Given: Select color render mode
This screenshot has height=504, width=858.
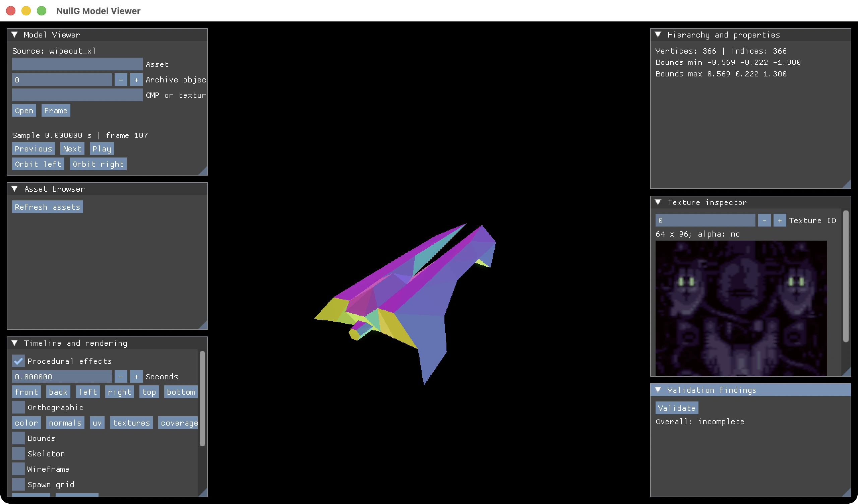Looking at the screenshot, I should pyautogui.click(x=26, y=423).
